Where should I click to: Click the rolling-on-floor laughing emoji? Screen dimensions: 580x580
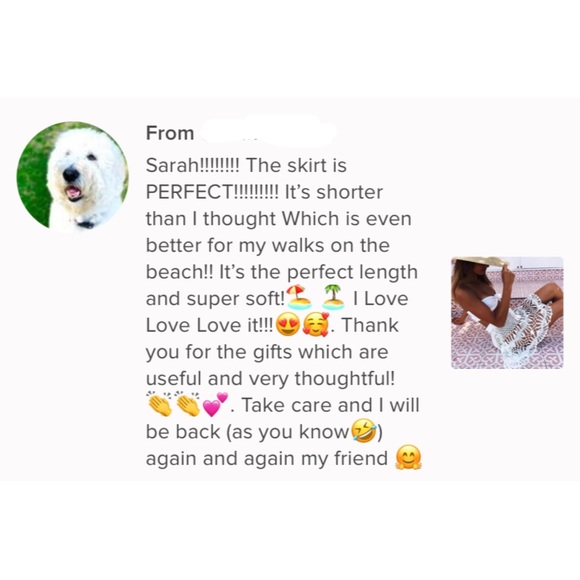pyautogui.click(x=364, y=431)
